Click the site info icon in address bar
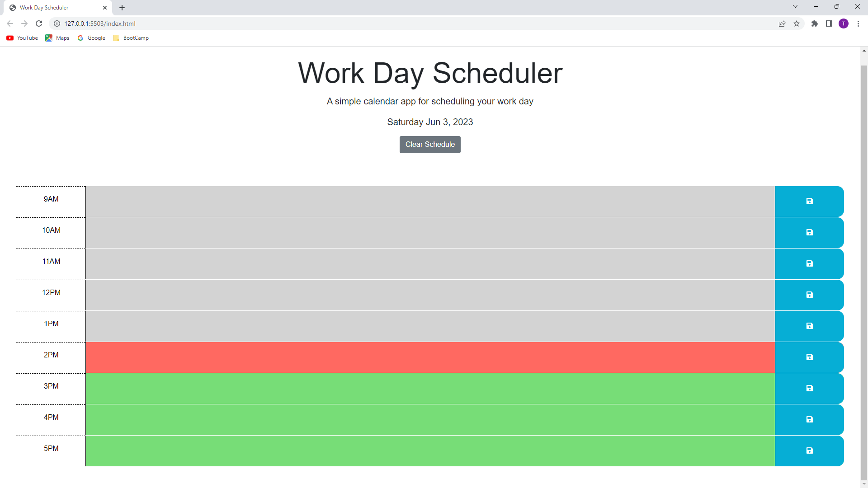This screenshot has height=488, width=868. tap(57, 23)
